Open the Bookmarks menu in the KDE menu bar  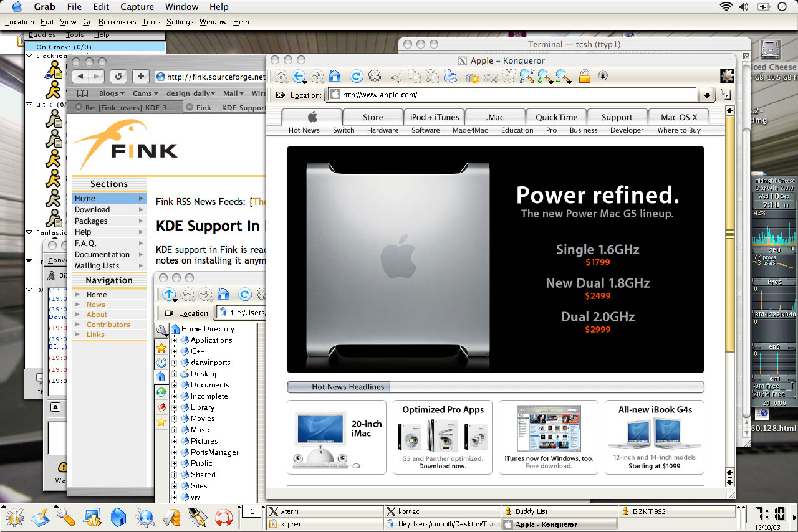tap(117, 21)
